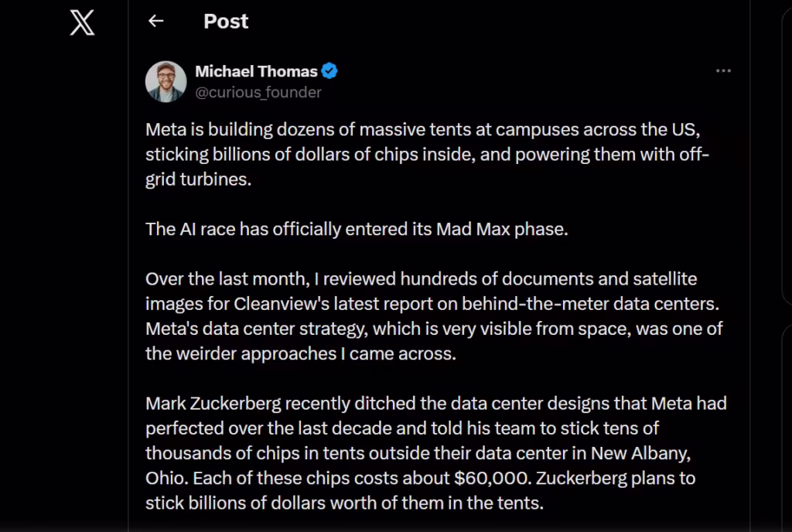Viewport: 792px width, 532px height.
Task: Click the paragraph beginning "Over the last month"
Action: tap(434, 316)
